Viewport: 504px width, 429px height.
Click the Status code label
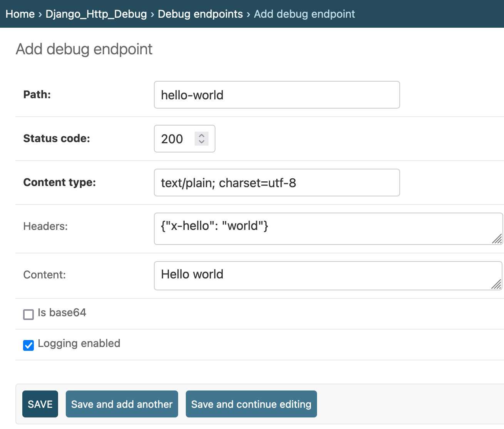coord(57,138)
